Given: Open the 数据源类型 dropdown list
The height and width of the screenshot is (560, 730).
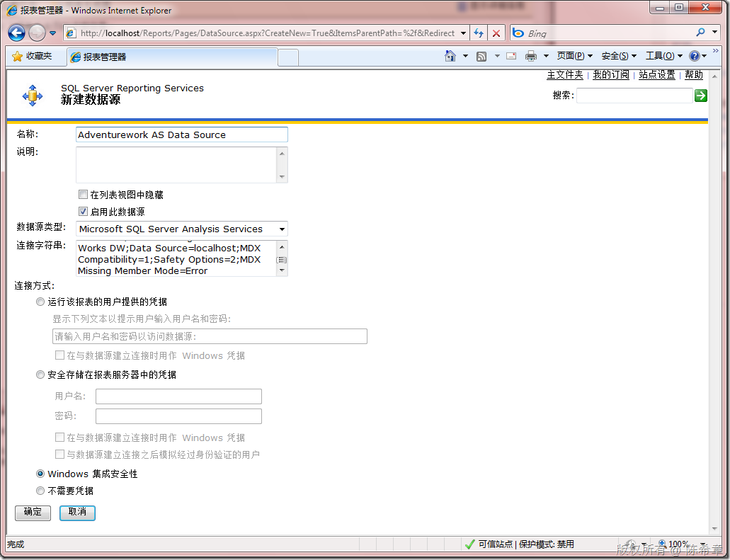Looking at the screenshot, I should [x=181, y=229].
